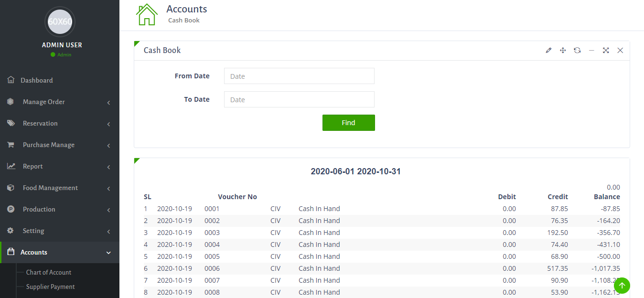Open Dashboard from the sidebar
This screenshot has width=644, height=298.
[x=37, y=80]
